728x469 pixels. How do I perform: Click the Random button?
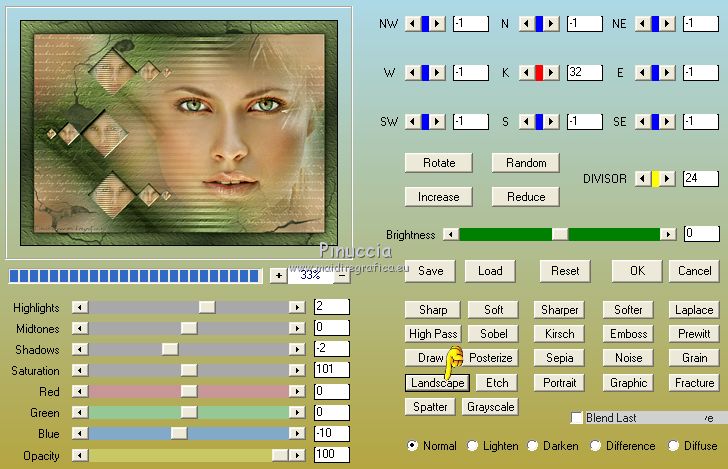tap(526, 163)
